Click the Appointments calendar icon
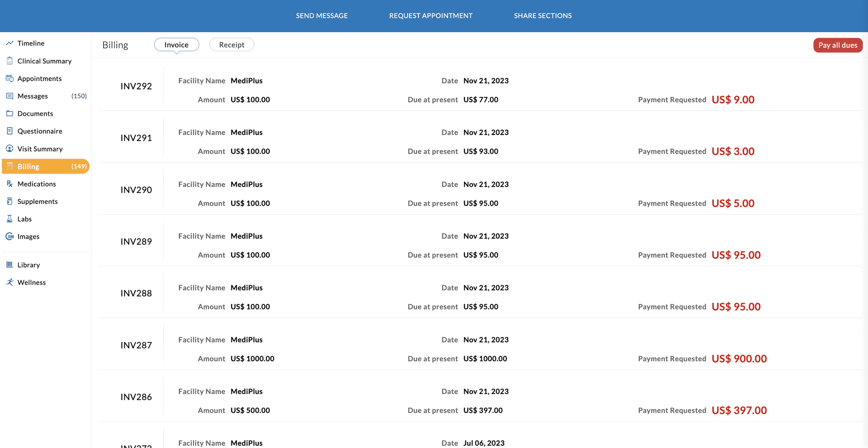 10,78
